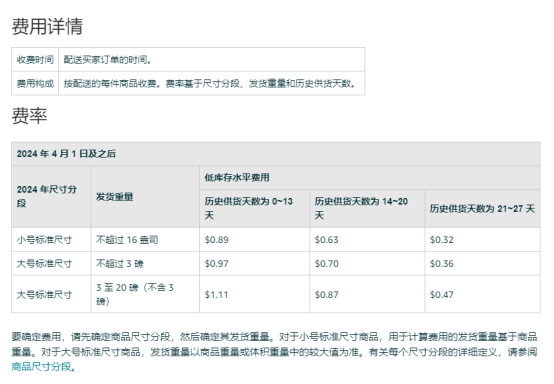Click the 费用构成 cell

coord(35,83)
